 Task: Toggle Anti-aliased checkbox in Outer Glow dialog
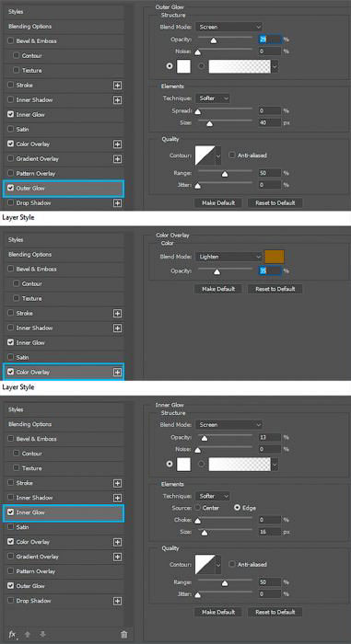(x=231, y=155)
